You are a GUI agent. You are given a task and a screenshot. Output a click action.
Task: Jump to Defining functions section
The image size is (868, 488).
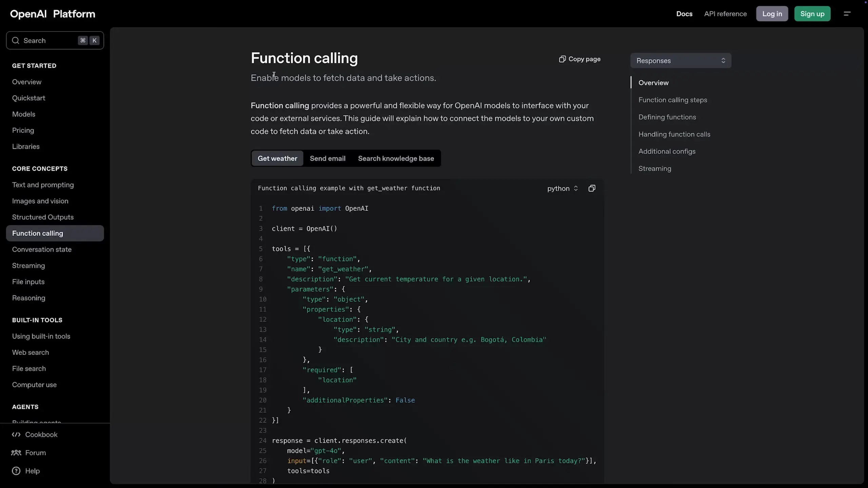click(667, 117)
